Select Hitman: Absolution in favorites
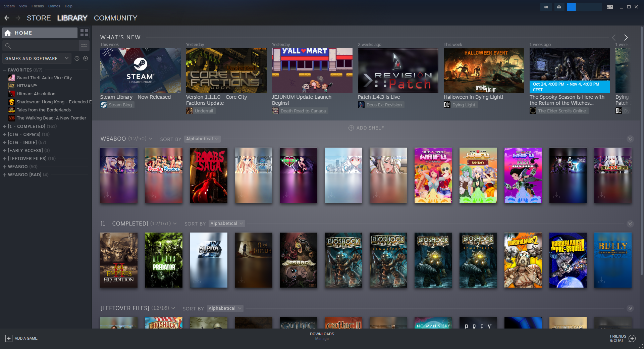Viewport: 644px width, 349px height. coord(36,94)
